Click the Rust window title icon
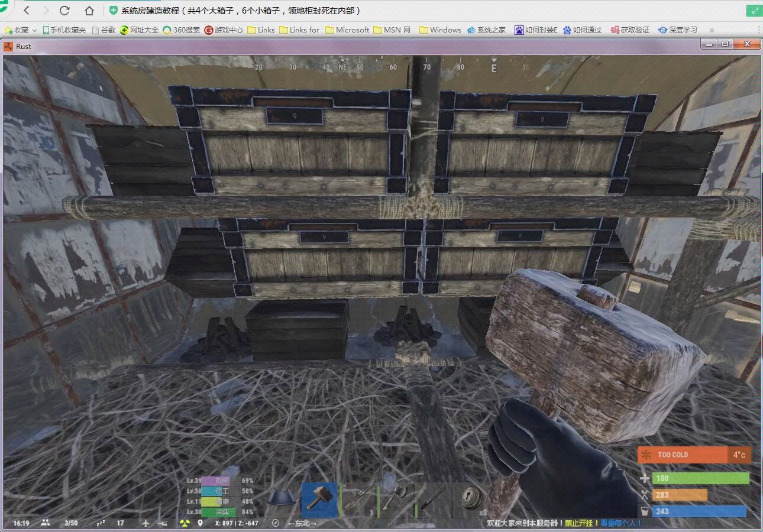Screen dimensions: 763x532 coord(8,46)
